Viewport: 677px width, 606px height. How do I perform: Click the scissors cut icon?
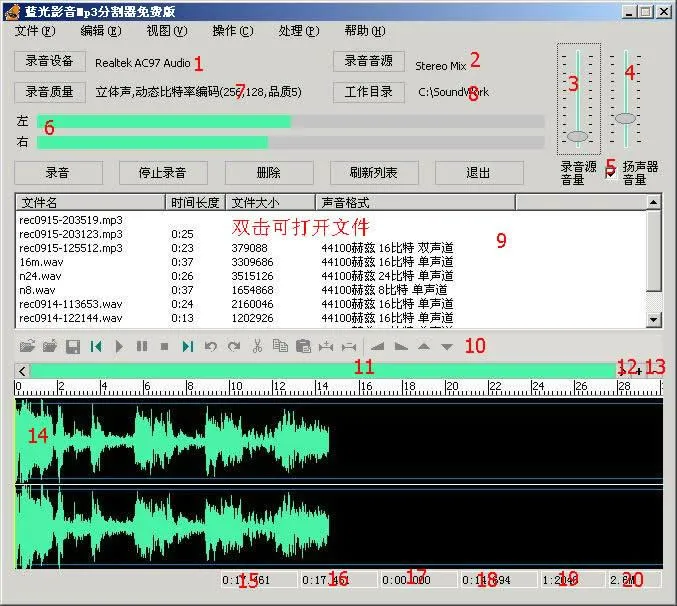coord(257,346)
